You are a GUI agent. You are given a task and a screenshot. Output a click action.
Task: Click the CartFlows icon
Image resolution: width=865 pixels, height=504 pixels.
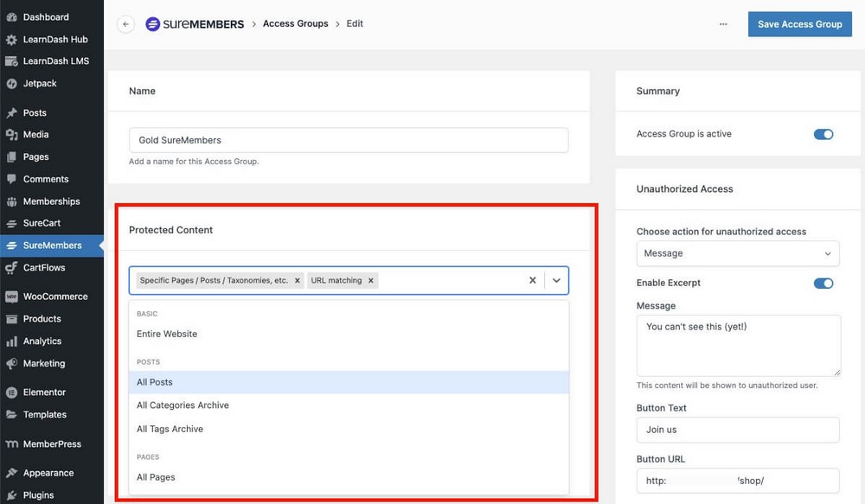11,268
